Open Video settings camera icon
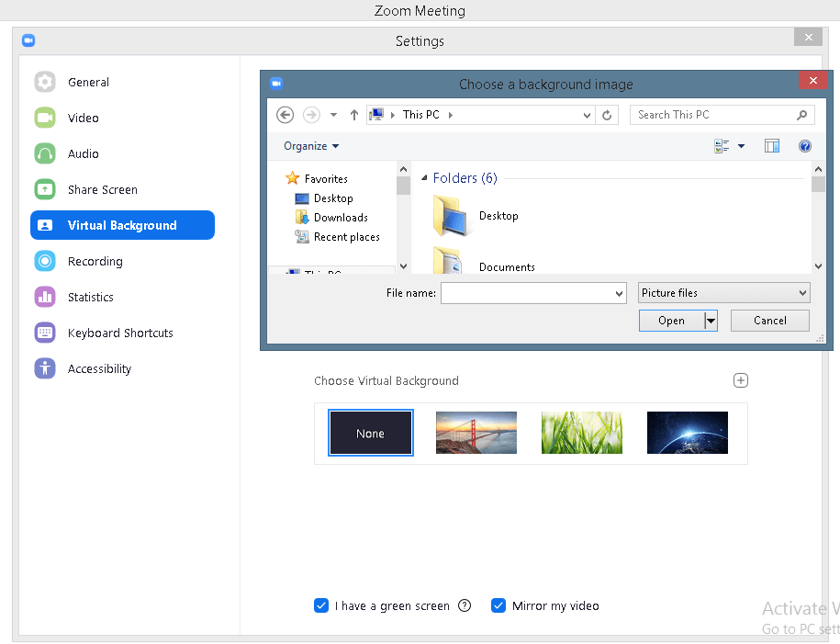 (45, 118)
